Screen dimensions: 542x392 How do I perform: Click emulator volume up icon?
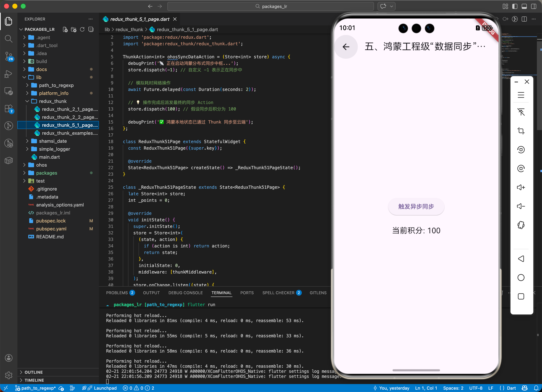(x=521, y=187)
